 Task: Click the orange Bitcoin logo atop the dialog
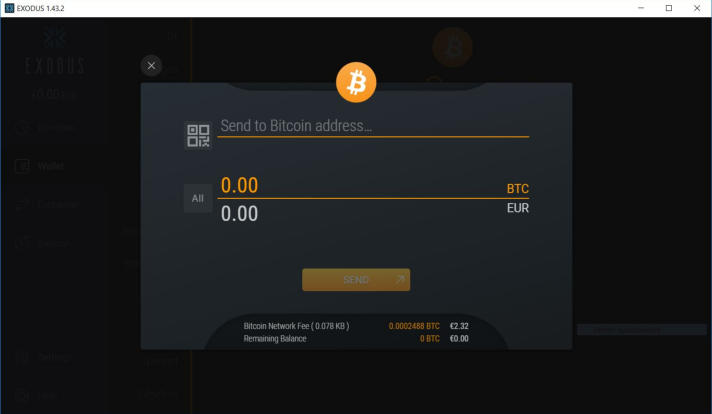[356, 82]
